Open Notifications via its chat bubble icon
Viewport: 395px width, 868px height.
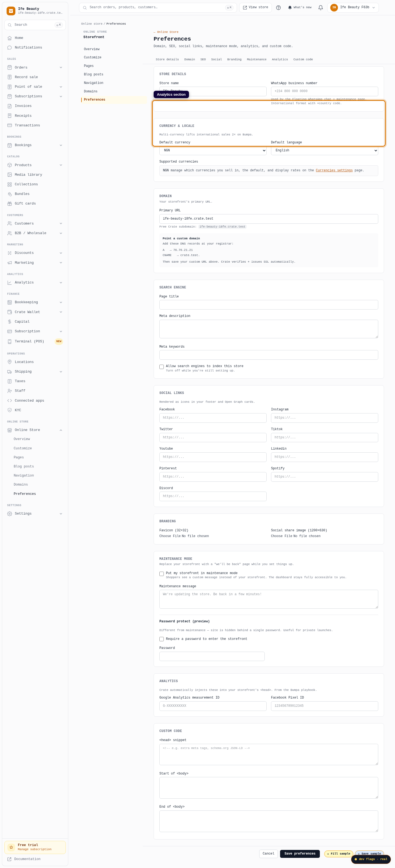pyautogui.click(x=9, y=47)
